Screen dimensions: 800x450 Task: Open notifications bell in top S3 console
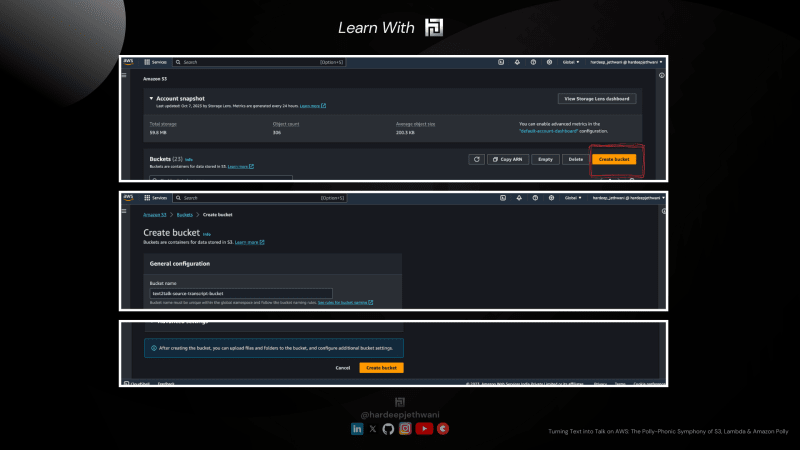pyautogui.click(x=517, y=62)
